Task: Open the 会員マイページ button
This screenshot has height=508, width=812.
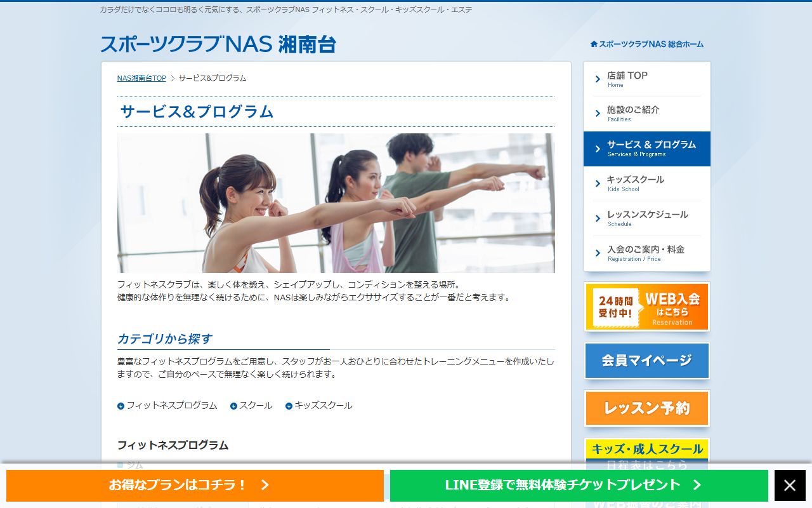Action: coord(647,361)
